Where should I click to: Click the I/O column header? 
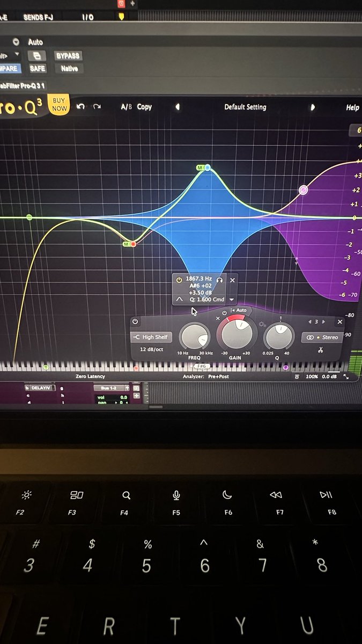click(x=87, y=17)
